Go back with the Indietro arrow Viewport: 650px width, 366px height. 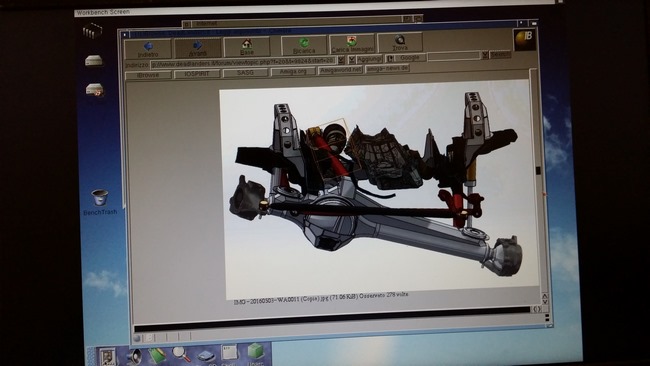point(148,49)
